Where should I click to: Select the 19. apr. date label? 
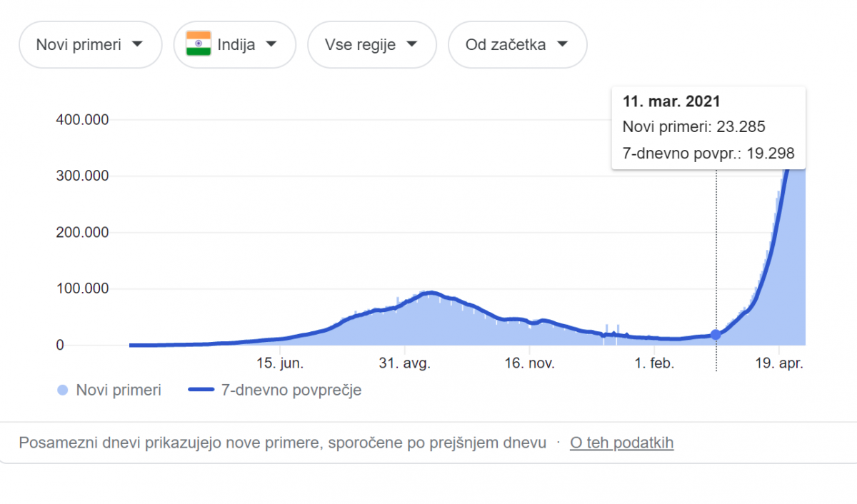[x=779, y=364]
